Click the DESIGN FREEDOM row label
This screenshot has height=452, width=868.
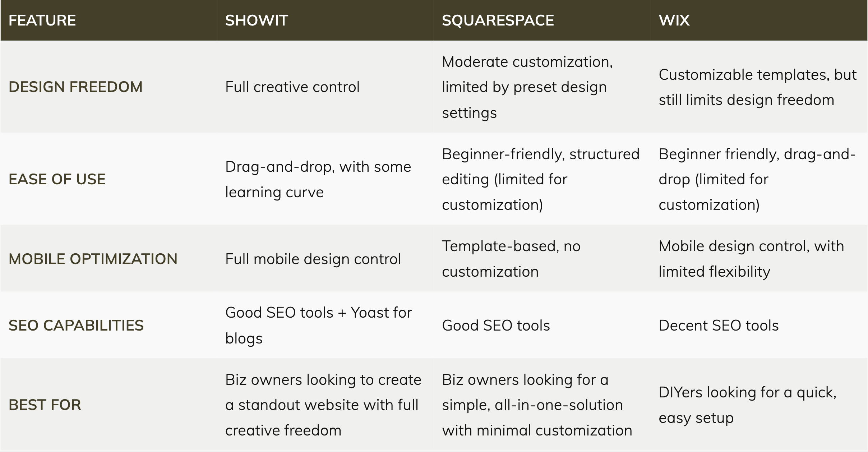coord(75,87)
